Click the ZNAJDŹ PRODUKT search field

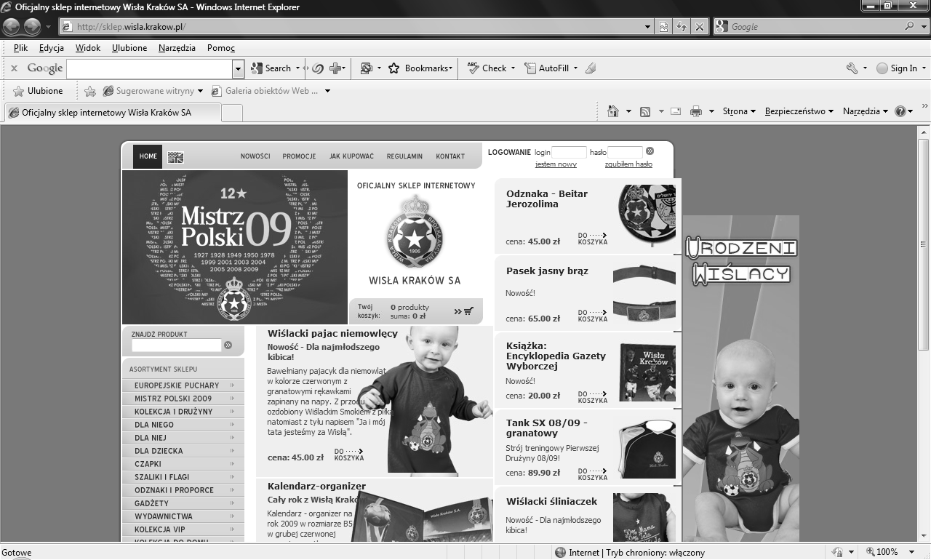[x=177, y=345]
